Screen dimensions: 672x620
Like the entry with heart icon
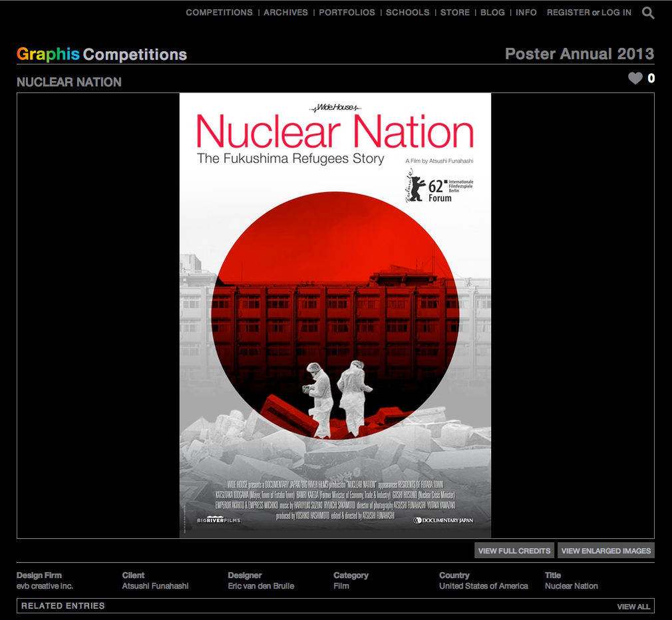click(x=635, y=78)
